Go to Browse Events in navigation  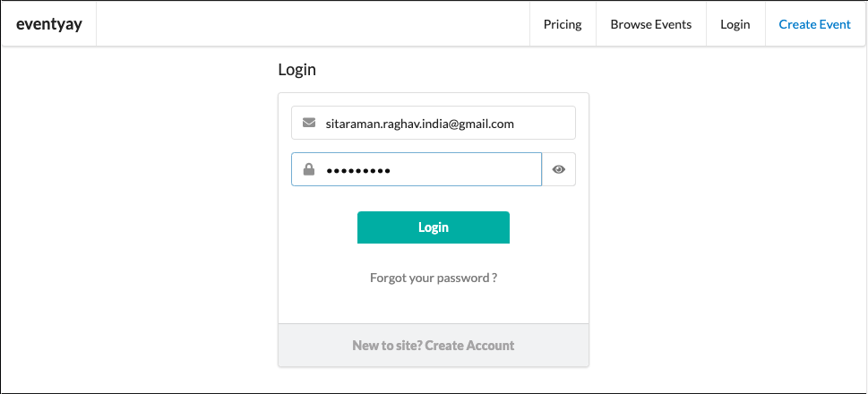[651, 24]
